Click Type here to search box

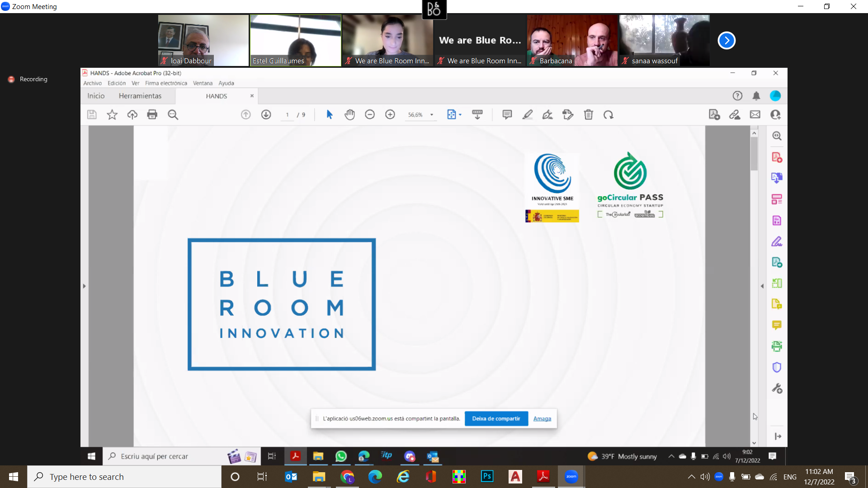pyautogui.click(x=124, y=477)
